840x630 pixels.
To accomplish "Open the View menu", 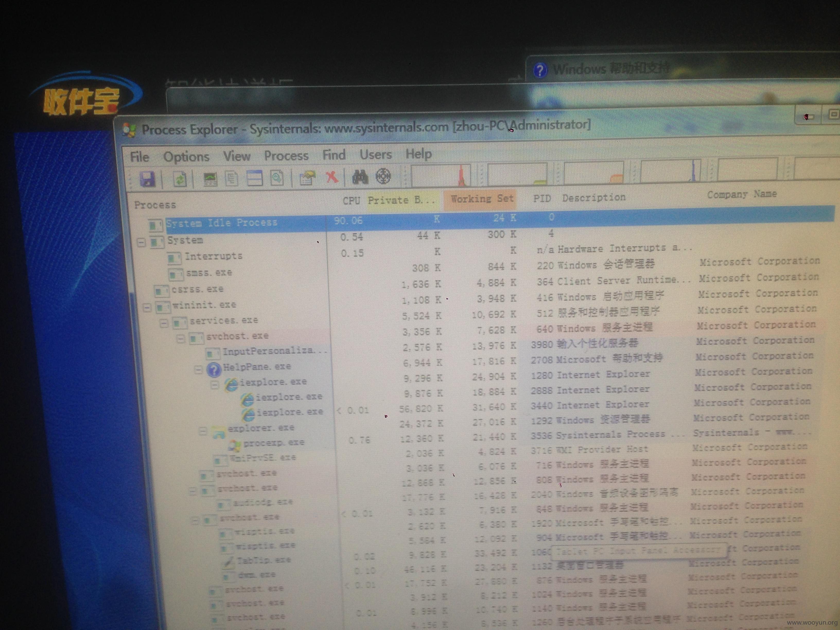I will coord(237,156).
